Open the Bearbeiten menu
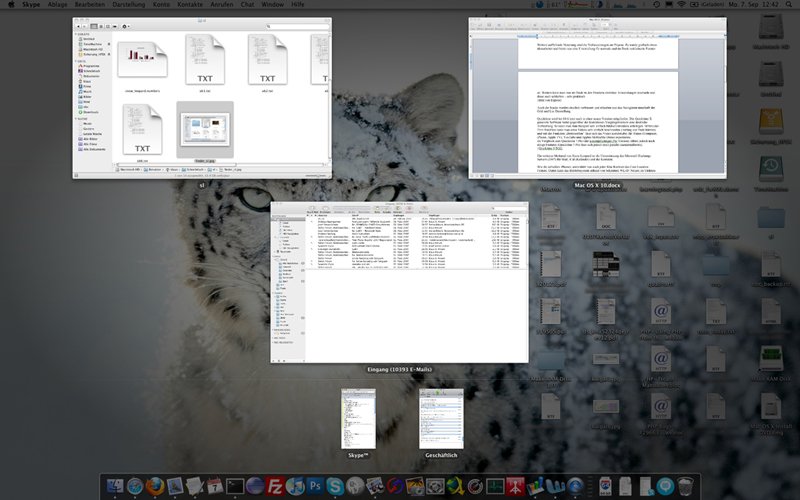The height and width of the screenshot is (500, 800). pyautogui.click(x=90, y=4)
